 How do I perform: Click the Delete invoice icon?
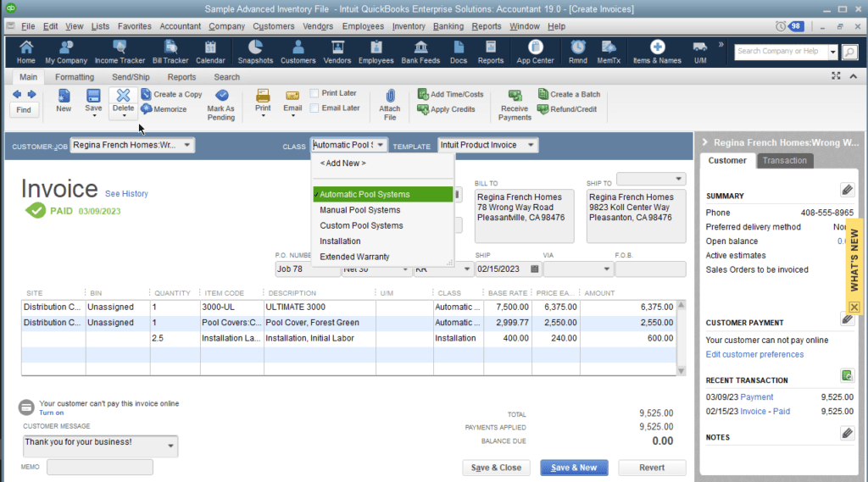[x=123, y=100]
